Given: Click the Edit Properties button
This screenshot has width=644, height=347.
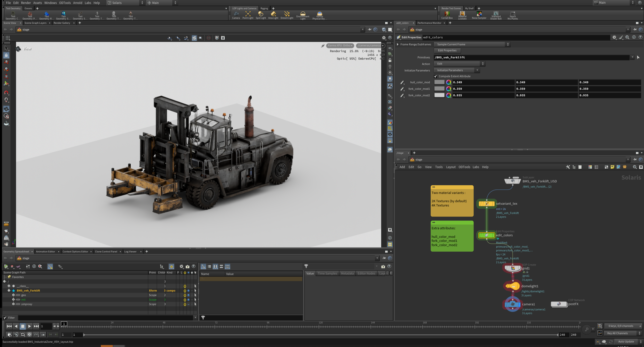Looking at the screenshot, I should [x=447, y=51].
